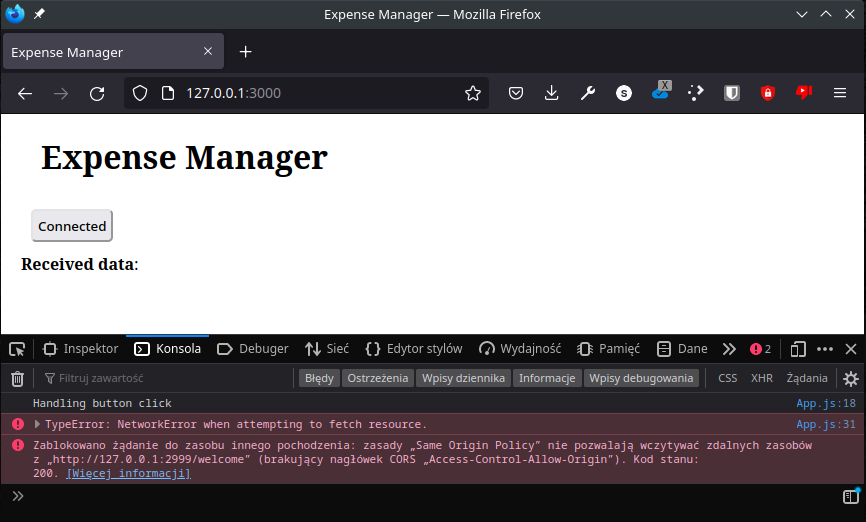Click the blue checkmark extension with X badge

pos(661,91)
